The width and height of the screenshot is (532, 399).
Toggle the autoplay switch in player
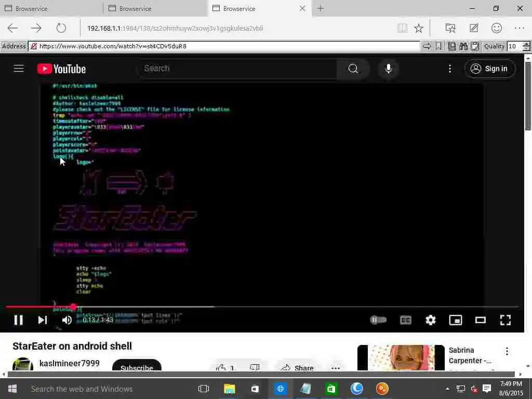click(x=378, y=320)
